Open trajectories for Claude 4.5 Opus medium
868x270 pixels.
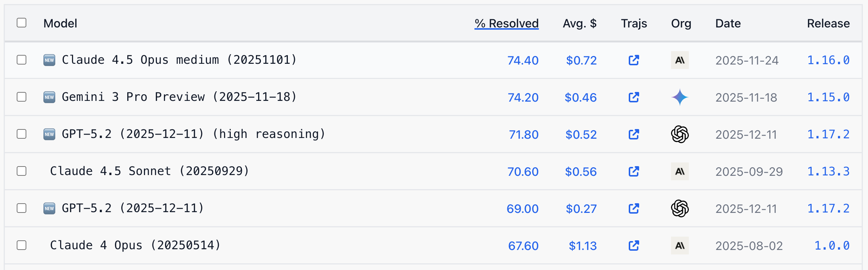pyautogui.click(x=634, y=60)
